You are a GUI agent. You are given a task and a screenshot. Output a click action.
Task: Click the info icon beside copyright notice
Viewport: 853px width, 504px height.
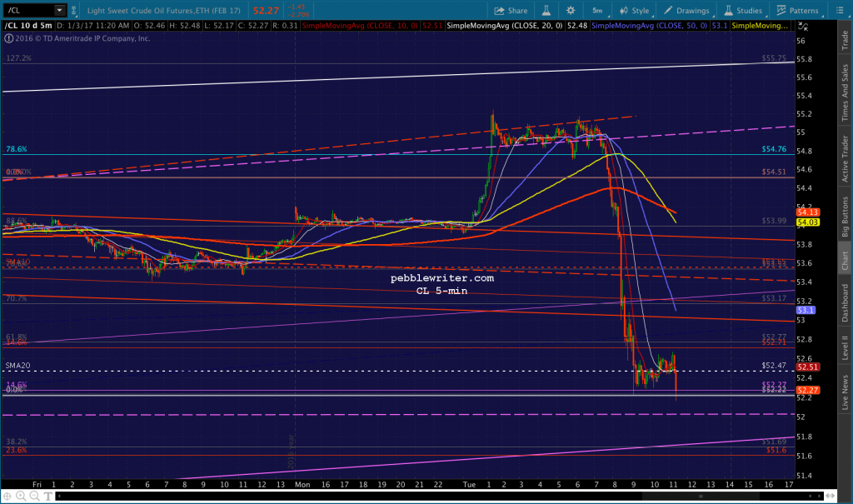[8, 38]
